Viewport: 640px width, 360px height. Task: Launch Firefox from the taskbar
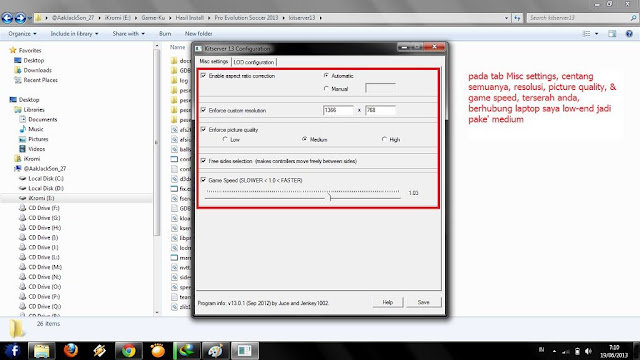click(x=71, y=351)
